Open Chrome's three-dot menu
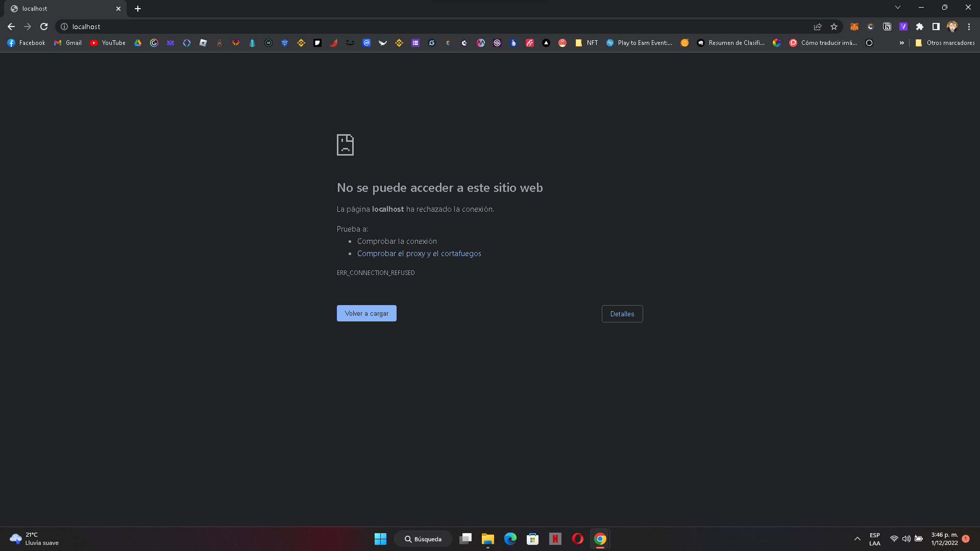This screenshot has height=551, width=980. [969, 27]
